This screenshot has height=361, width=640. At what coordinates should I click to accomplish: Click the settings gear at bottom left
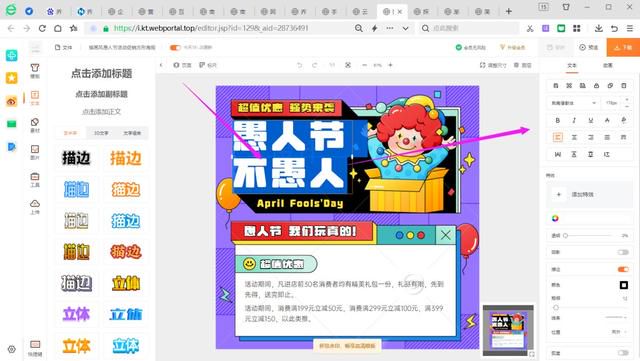click(11, 349)
